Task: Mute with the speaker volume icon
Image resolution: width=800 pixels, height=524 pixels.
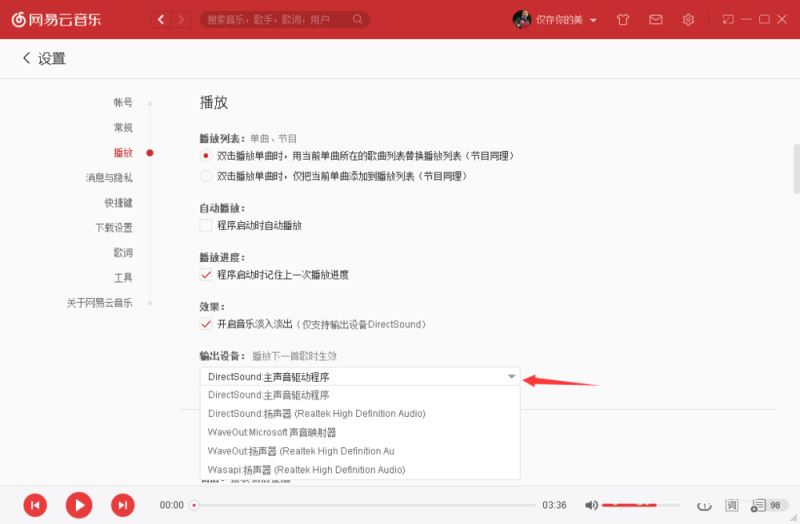Action: [591, 505]
